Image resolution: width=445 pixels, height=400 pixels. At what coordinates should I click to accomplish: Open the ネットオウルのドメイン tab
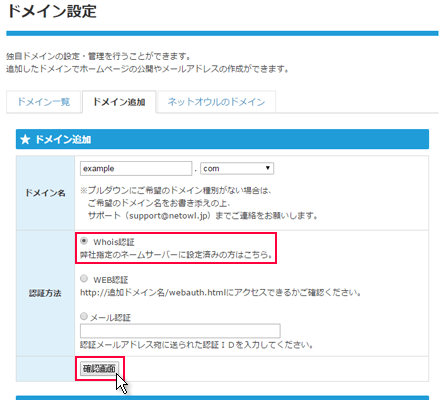[x=216, y=102]
